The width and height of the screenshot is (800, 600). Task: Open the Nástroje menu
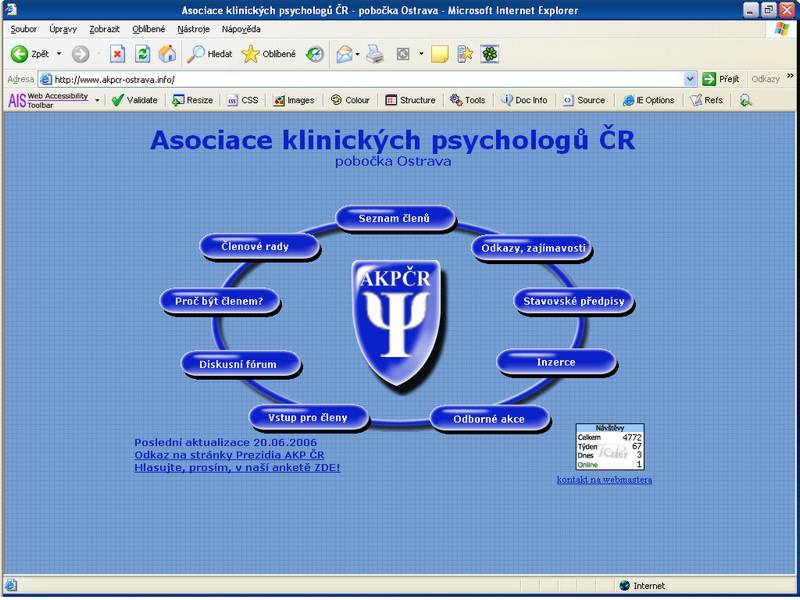(193, 30)
